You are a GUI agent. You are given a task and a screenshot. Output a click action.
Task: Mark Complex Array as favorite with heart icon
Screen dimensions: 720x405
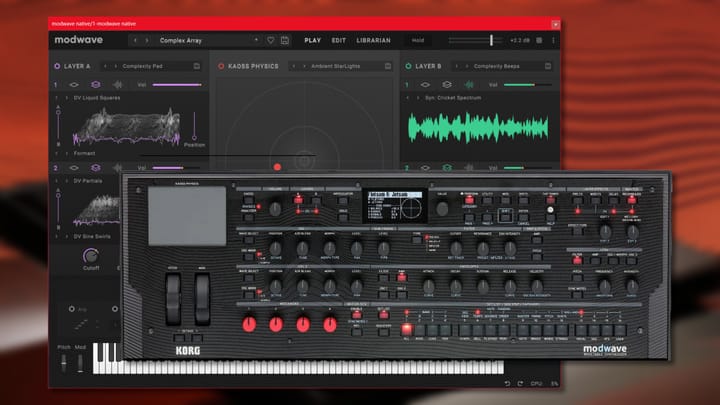pyautogui.click(x=270, y=40)
